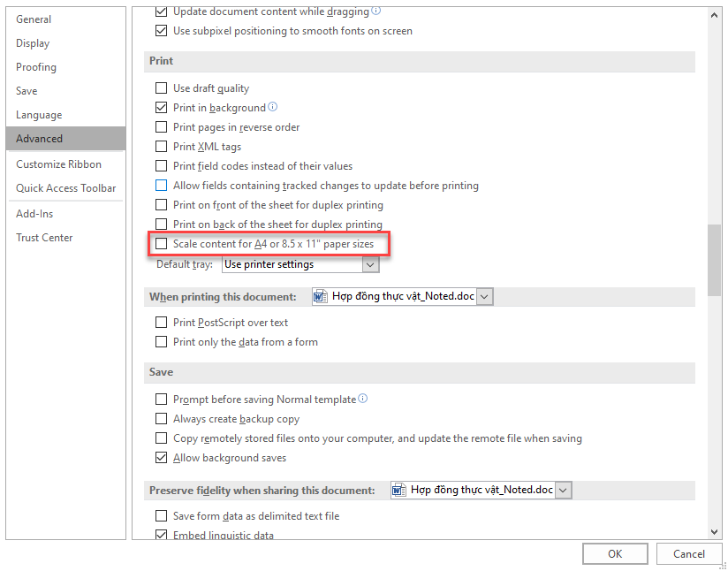Check Prompt before saving Normal template
Viewport: 728px width, 571px height.
point(161,400)
